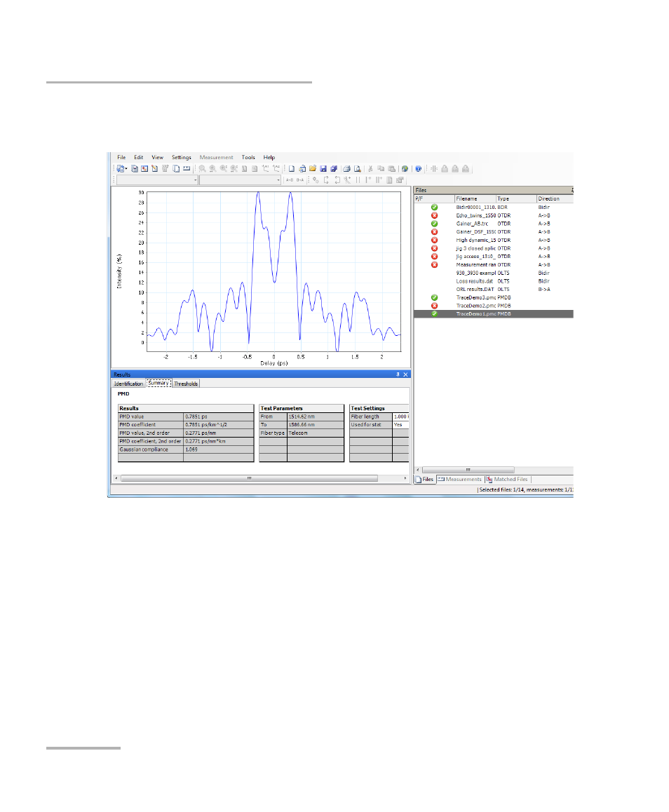Click the New file toolbar icon
The image size is (669, 812).
point(292,169)
